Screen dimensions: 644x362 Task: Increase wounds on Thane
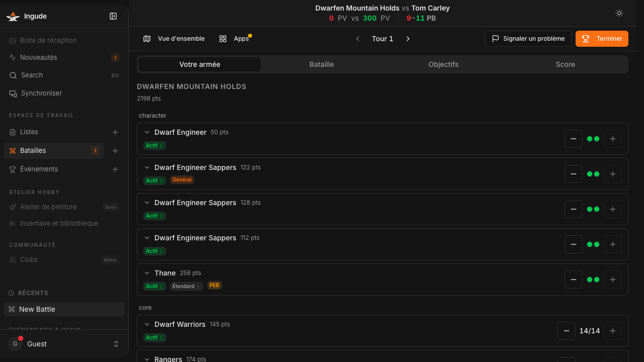613,280
